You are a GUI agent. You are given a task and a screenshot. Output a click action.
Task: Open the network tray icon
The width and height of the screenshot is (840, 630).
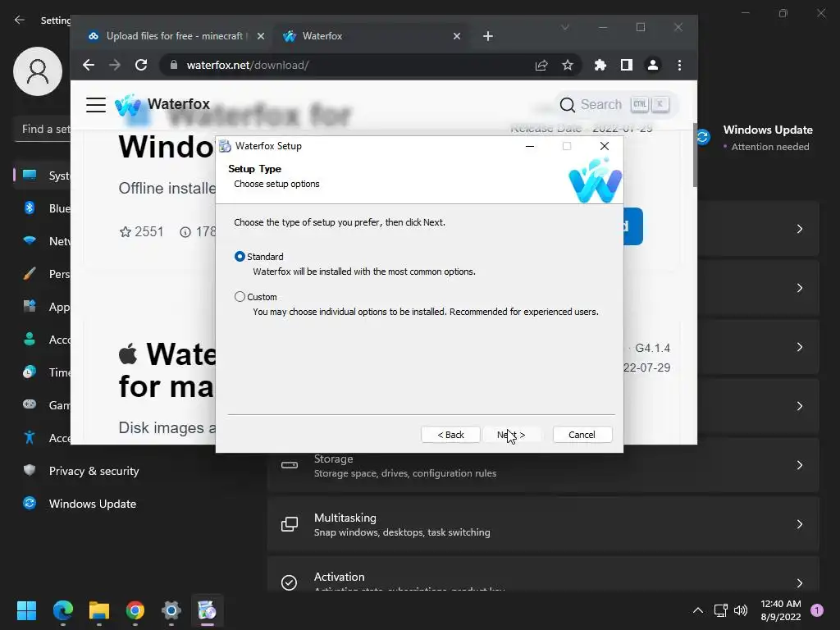click(720, 610)
